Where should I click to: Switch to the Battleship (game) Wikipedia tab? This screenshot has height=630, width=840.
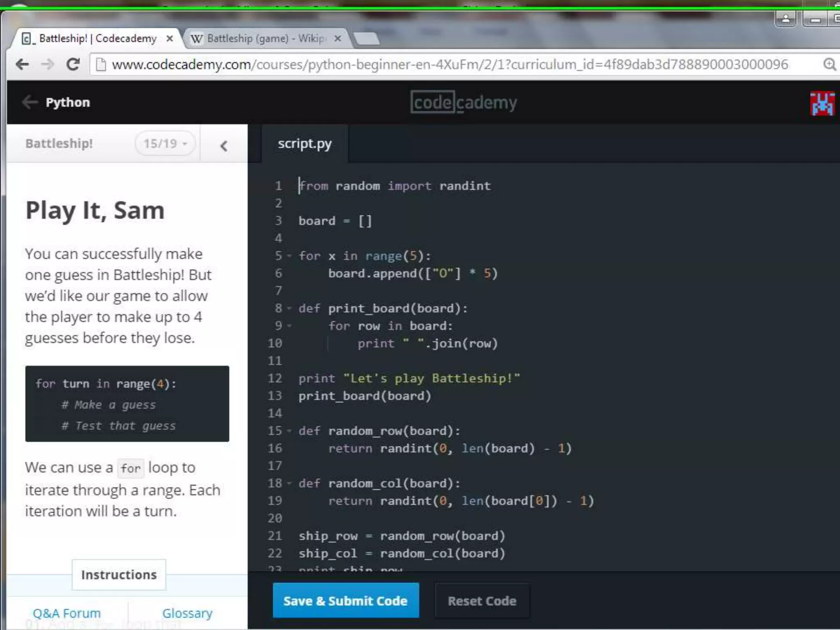tap(262, 39)
